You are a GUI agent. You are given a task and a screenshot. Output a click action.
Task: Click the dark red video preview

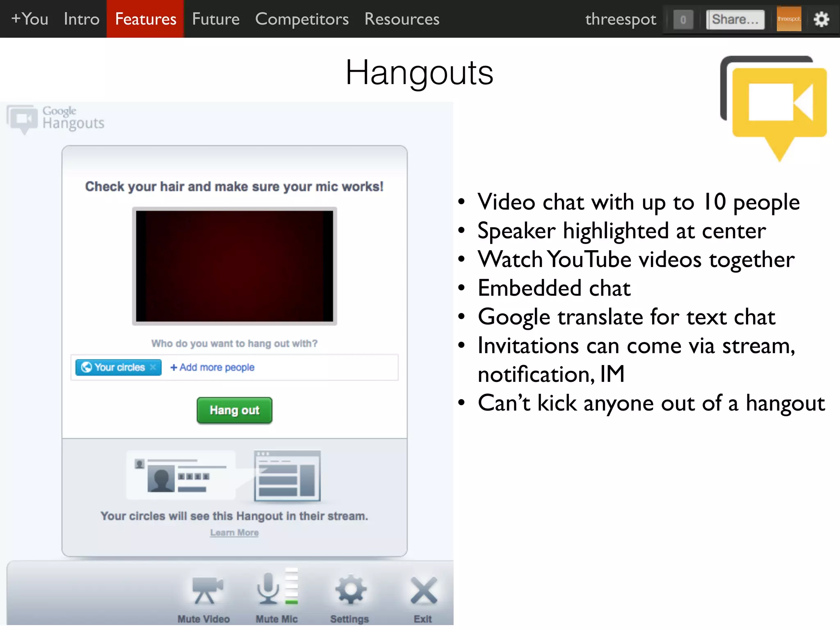235,266
